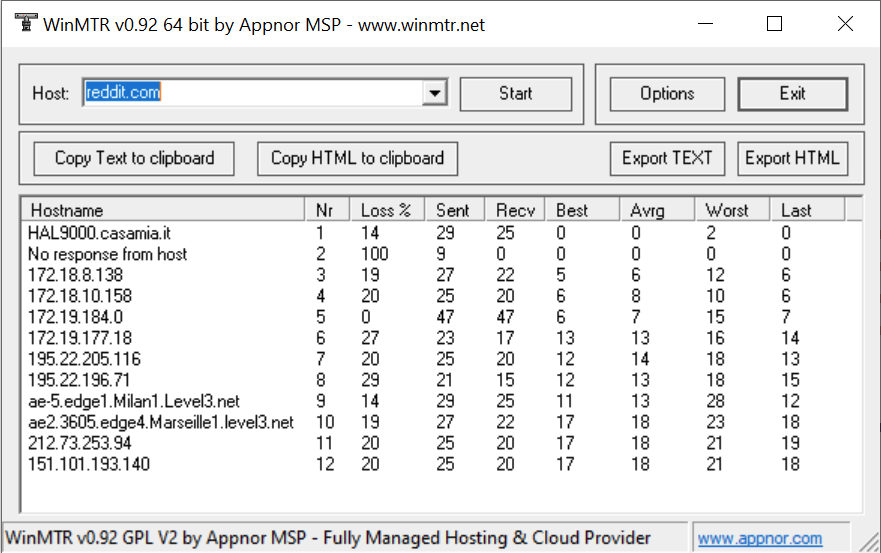This screenshot has height=553, width=881.
Task: Copy Text to clipboard
Action: pos(134,159)
